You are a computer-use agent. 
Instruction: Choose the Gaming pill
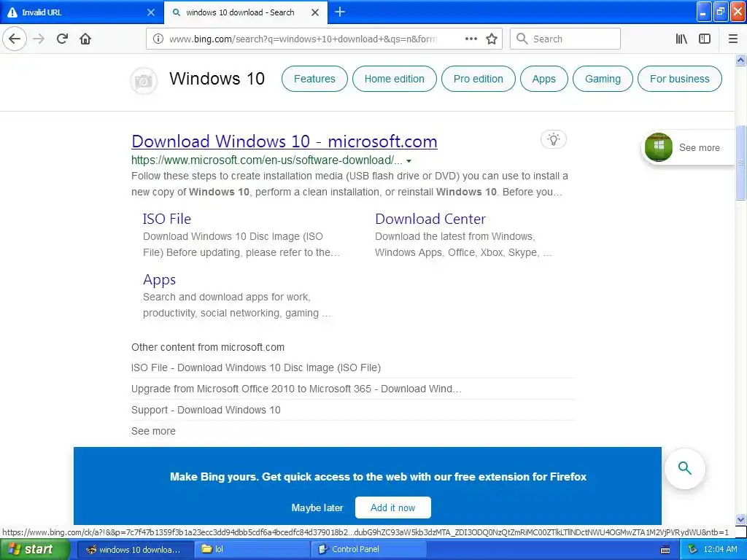(603, 79)
